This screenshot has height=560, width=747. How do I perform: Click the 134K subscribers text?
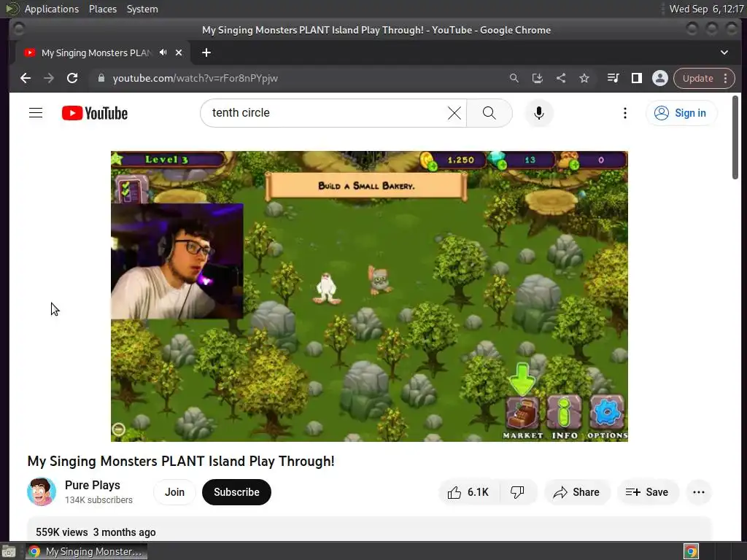pos(98,500)
